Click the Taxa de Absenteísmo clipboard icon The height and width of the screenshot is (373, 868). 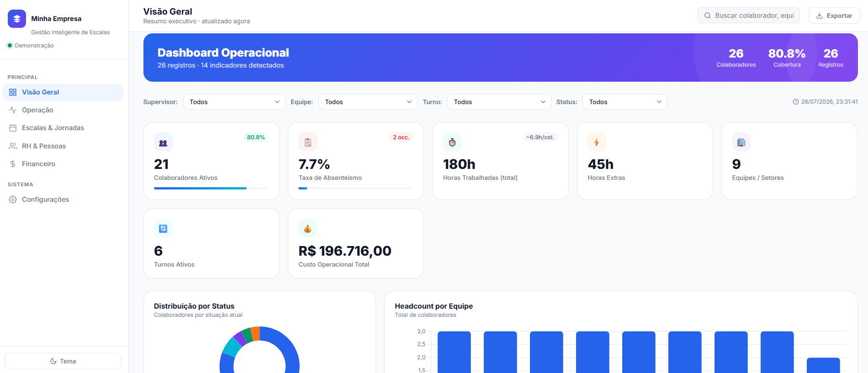(307, 142)
